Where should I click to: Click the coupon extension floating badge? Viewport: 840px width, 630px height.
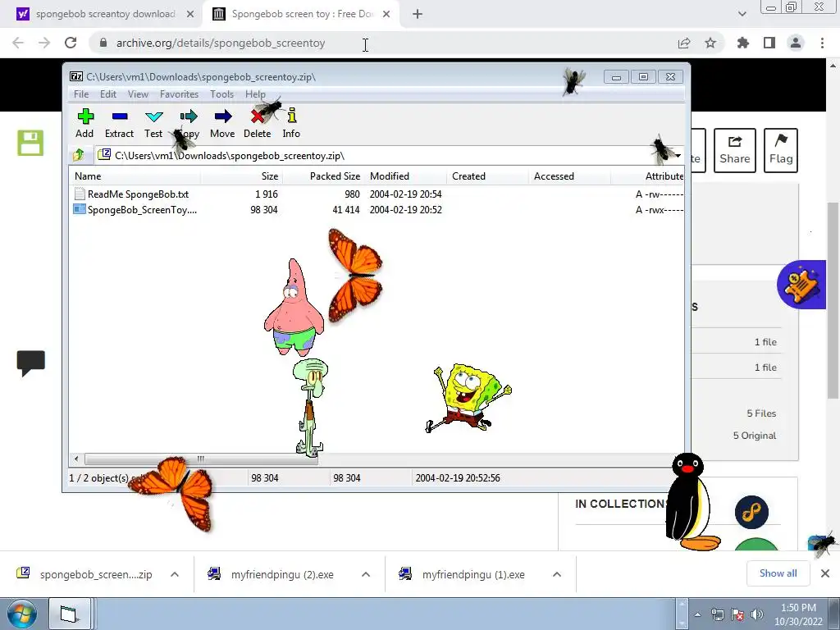(802, 285)
